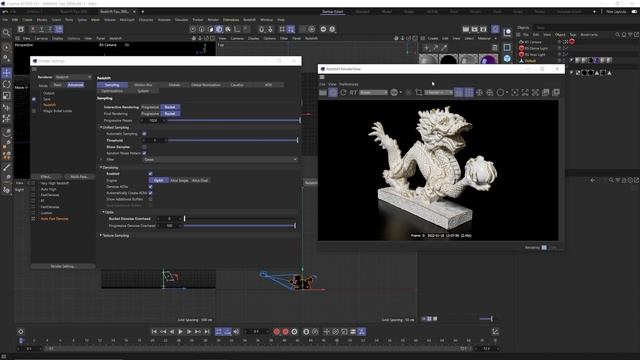Toggle the X axis lock icon
The height and width of the screenshot is (360, 640).
(33, 29)
